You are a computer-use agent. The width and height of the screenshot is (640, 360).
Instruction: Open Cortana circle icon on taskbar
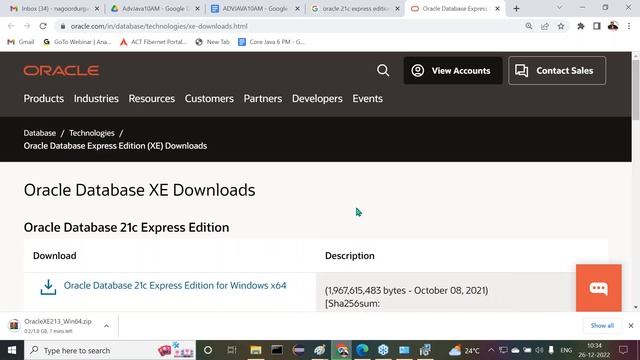(x=208, y=350)
